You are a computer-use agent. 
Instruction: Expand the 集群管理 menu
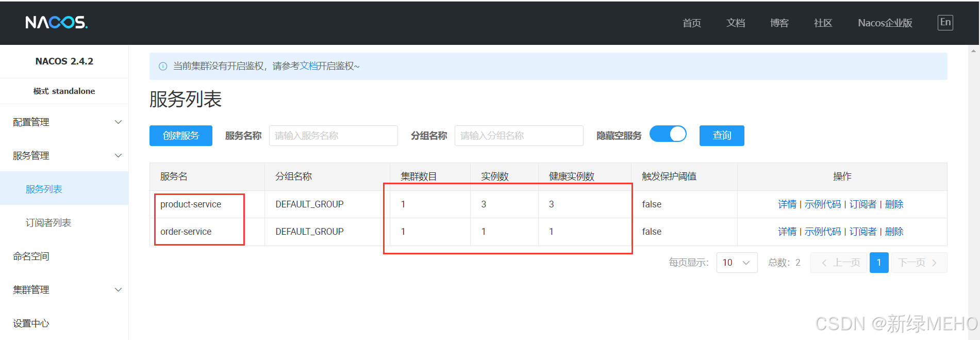tap(64, 290)
